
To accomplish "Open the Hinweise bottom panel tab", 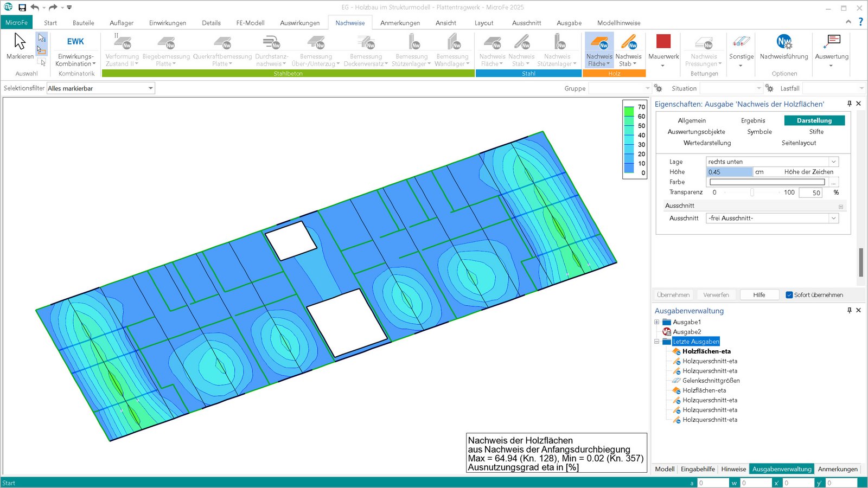I will pyautogui.click(x=733, y=469).
